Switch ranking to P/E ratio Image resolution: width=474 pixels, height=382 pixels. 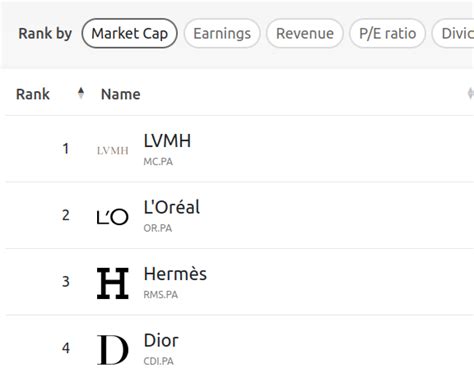(387, 33)
